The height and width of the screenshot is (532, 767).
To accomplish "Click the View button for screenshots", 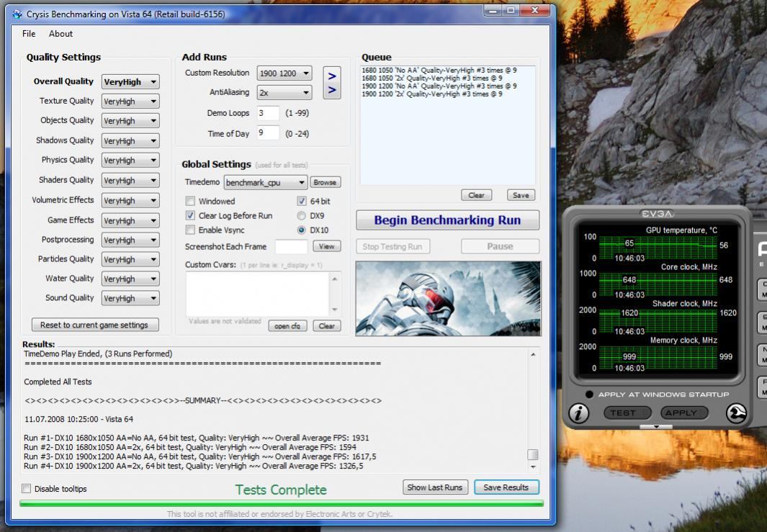I will coord(327,246).
